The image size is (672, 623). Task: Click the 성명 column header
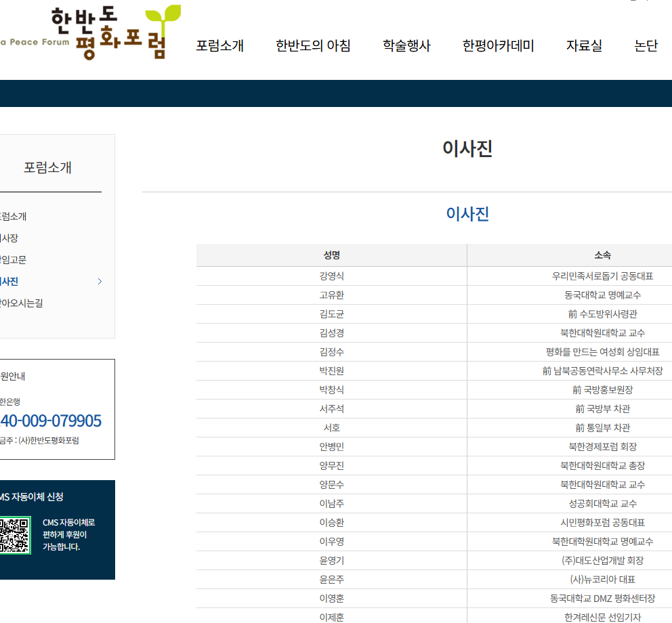(331, 255)
